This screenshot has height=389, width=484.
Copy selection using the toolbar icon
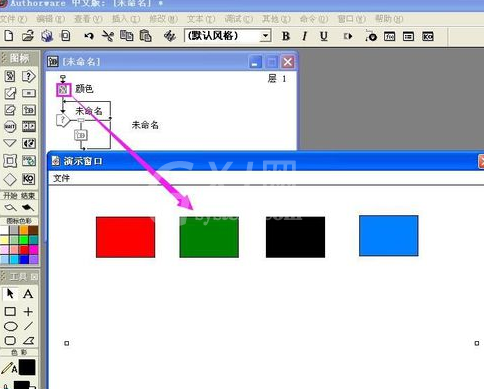click(x=127, y=36)
